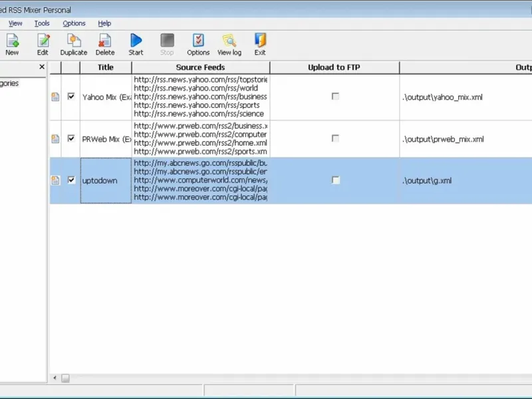Click the rss.news.yahoo.com/rss/sports feed URL
Viewport: 532px width, 399px height.
[196, 105]
